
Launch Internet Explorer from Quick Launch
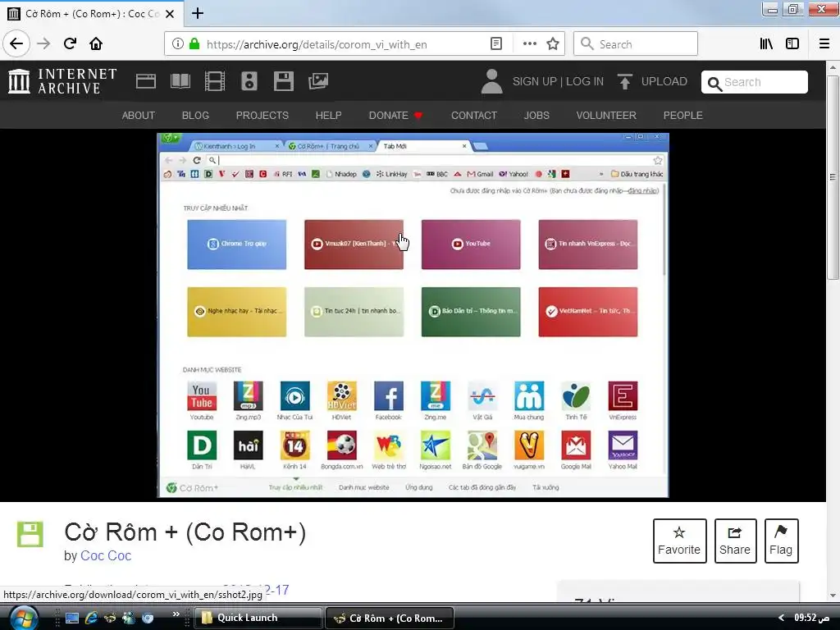pos(91,618)
